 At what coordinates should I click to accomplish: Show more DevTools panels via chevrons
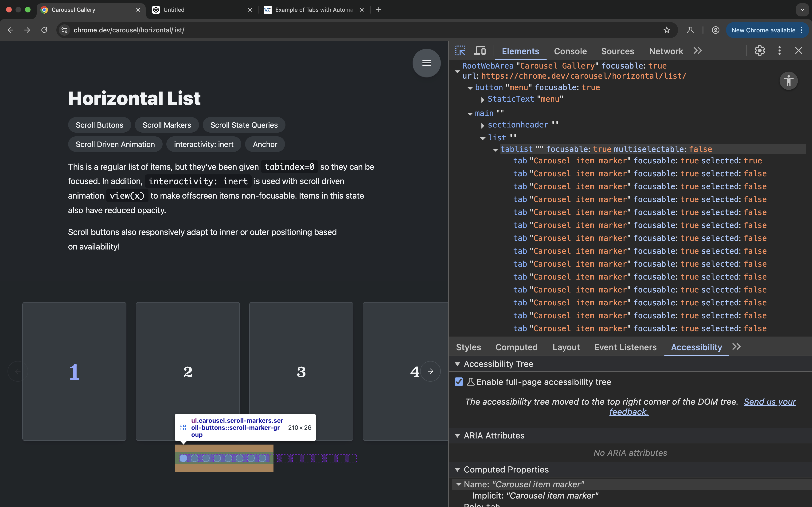click(698, 51)
